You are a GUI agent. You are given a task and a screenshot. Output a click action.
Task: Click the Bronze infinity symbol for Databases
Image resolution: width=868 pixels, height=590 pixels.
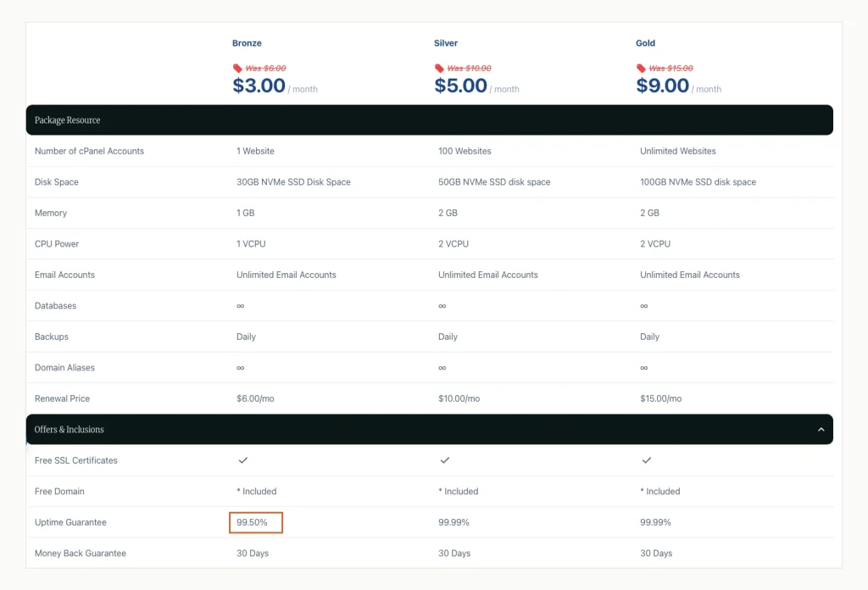240,306
